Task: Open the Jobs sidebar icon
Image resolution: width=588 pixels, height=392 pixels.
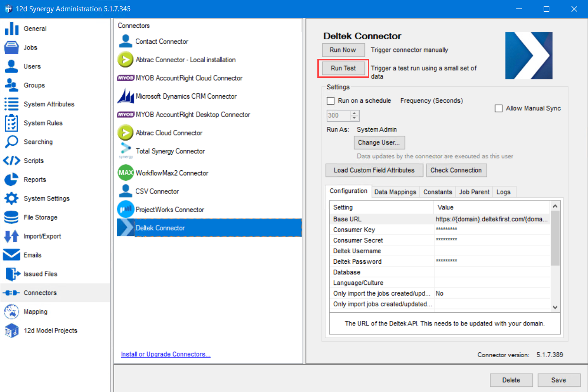Action: coord(11,47)
